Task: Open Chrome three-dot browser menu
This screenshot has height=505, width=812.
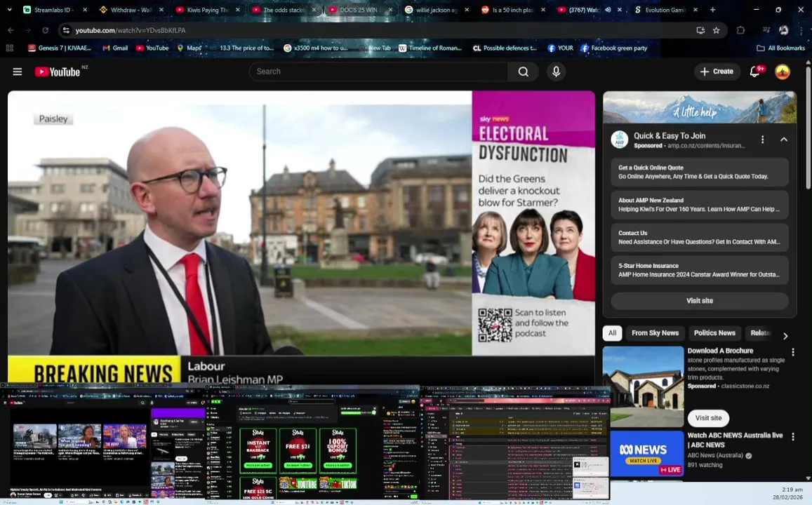Action: click(801, 31)
